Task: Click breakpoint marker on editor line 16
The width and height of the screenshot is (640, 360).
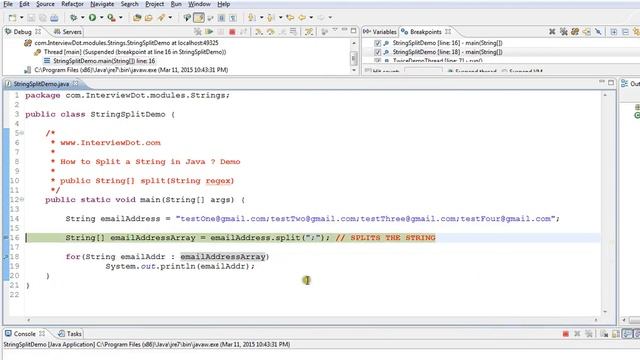Action: (x=6, y=238)
